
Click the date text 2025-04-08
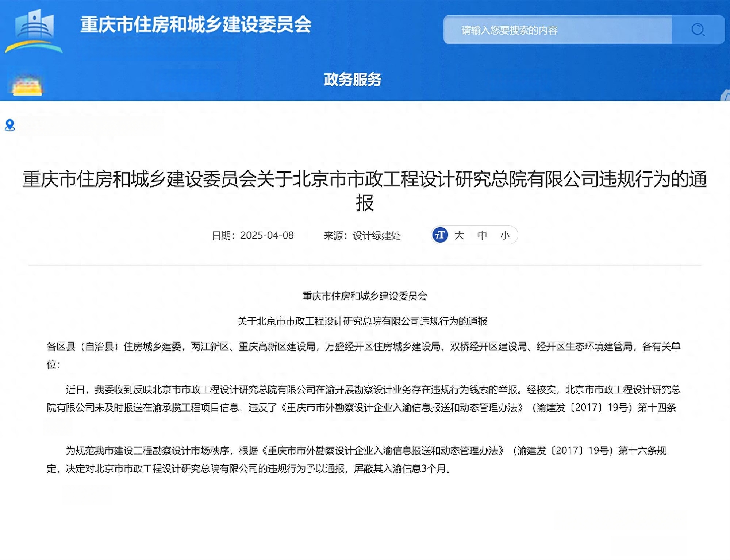pos(267,235)
